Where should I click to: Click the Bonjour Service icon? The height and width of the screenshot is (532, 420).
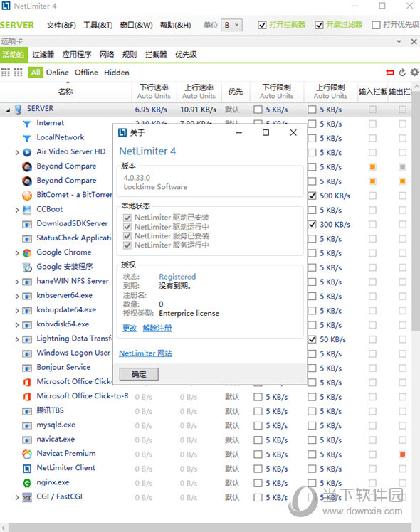click(27, 368)
